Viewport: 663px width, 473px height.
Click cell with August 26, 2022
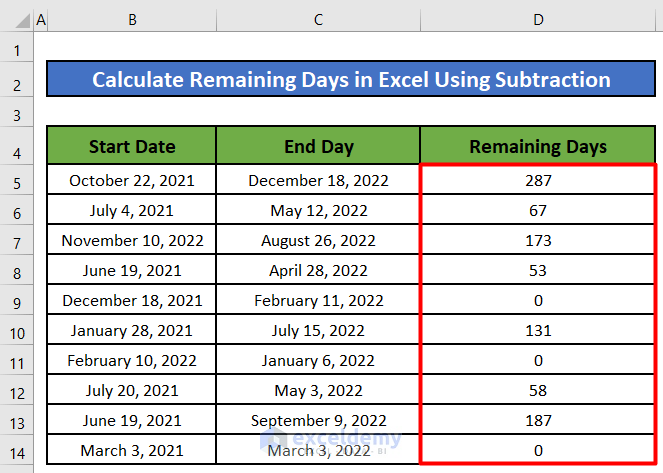(318, 241)
